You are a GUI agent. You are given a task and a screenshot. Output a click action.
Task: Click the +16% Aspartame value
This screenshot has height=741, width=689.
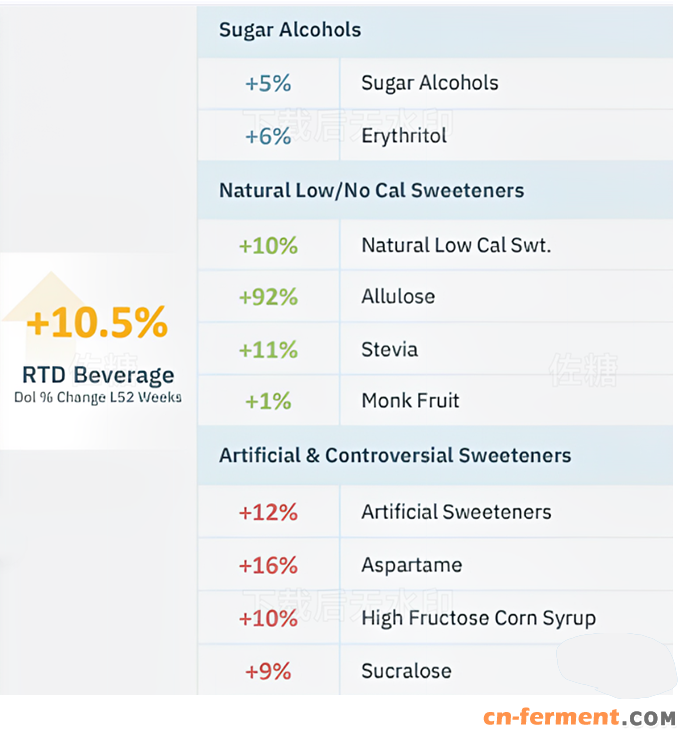[268, 565]
